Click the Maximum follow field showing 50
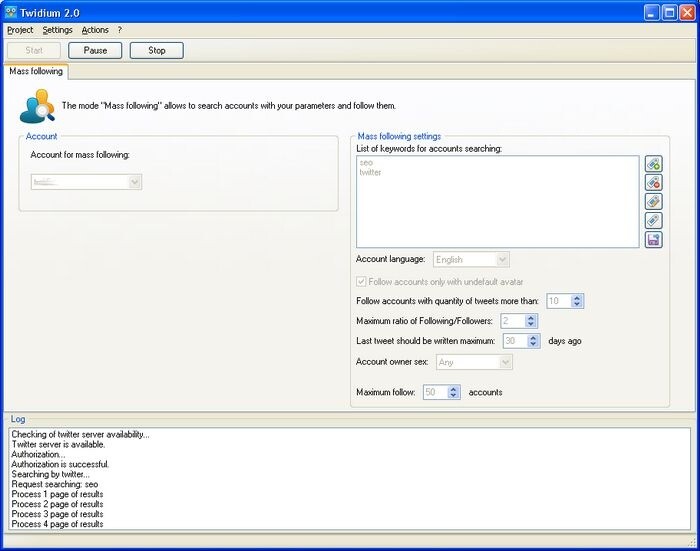The width and height of the screenshot is (700, 551). pos(435,392)
